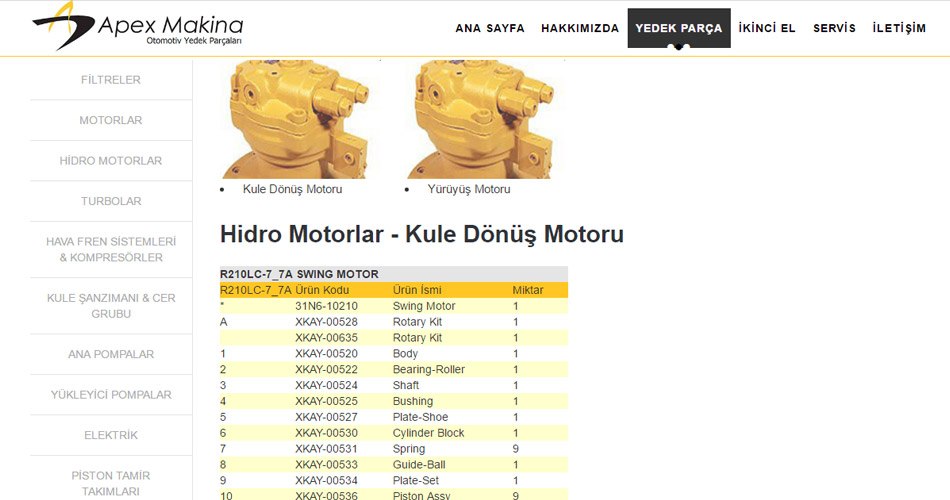The image size is (950, 500).
Task: Open the Kule Dönüş Motoru link
Action: click(293, 189)
